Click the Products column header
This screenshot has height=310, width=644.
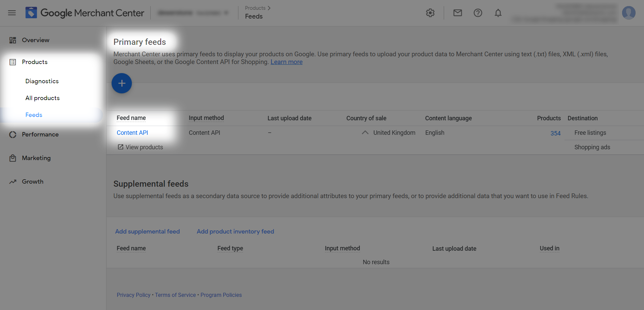549,118
